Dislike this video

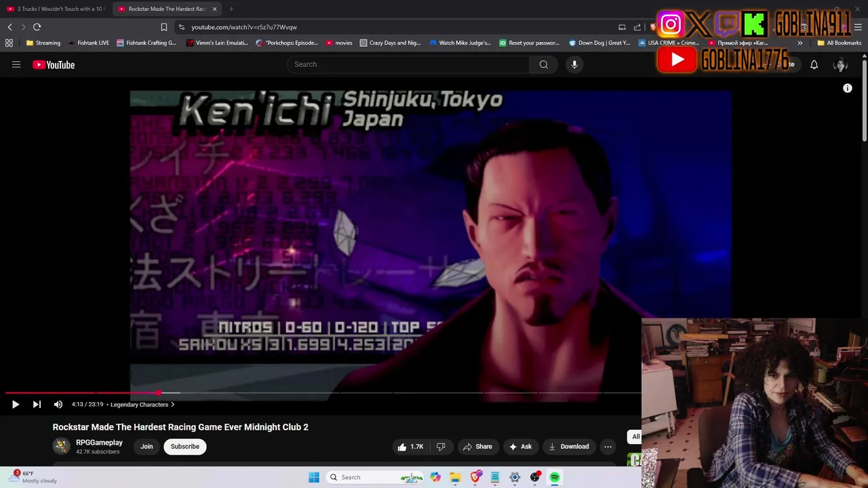441,447
